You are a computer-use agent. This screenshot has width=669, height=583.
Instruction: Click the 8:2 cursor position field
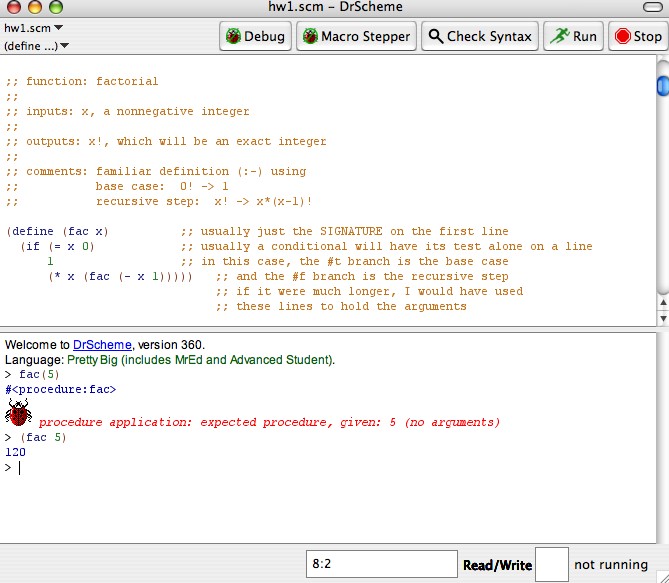pos(381,564)
